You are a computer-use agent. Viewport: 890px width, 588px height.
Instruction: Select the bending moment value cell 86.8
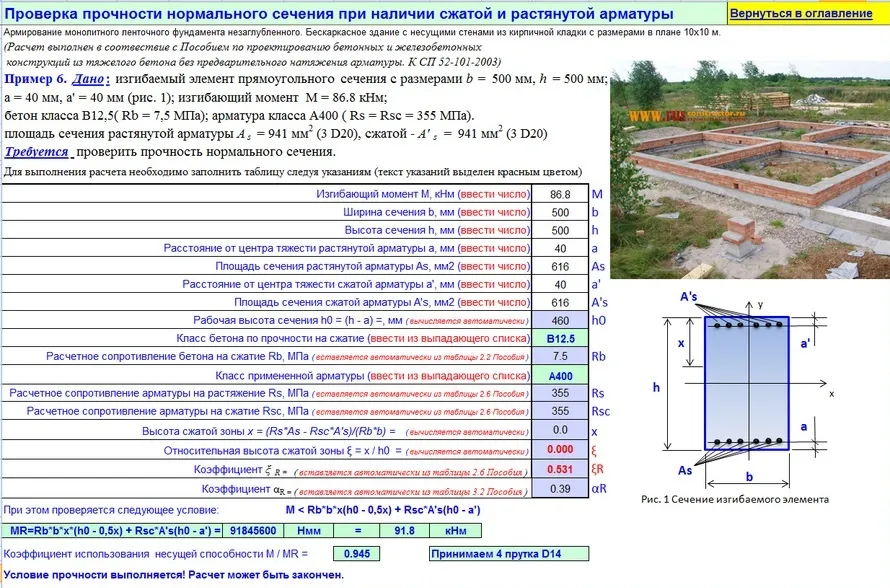pos(560,194)
